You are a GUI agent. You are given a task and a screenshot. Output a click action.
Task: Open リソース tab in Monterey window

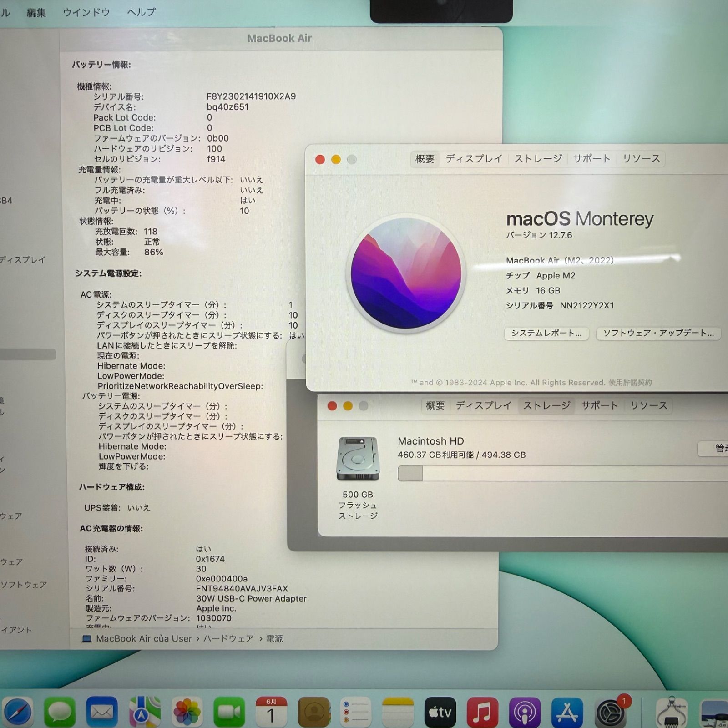coord(641,159)
